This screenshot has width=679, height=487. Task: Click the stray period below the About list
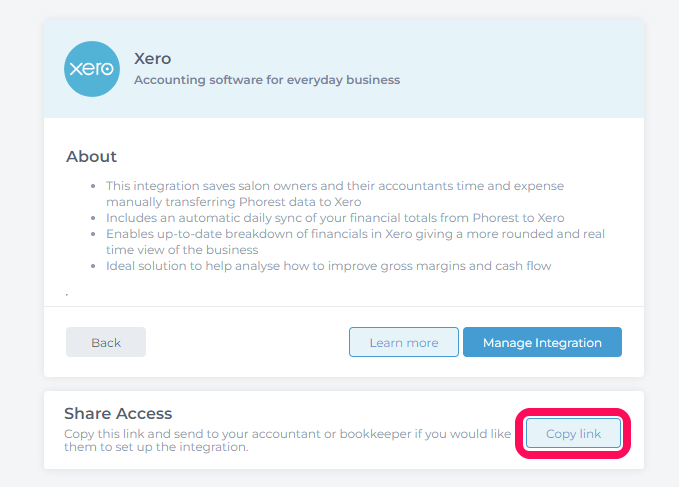tap(67, 295)
